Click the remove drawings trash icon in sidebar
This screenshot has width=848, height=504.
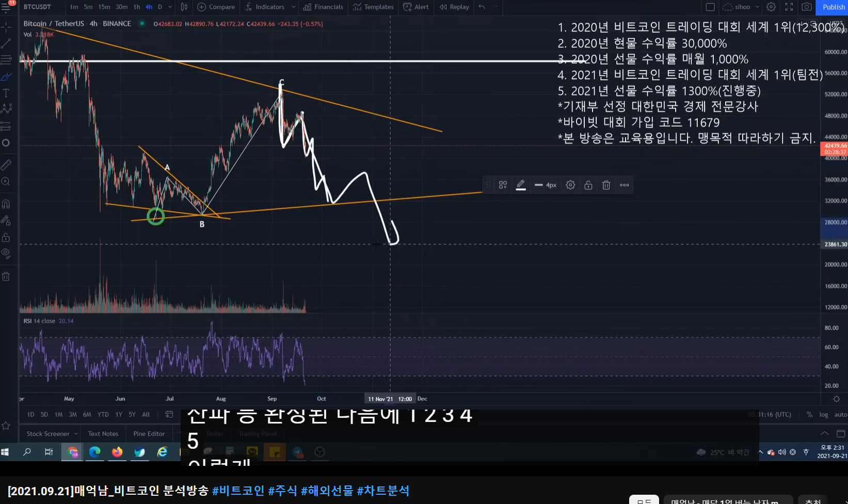[6, 277]
